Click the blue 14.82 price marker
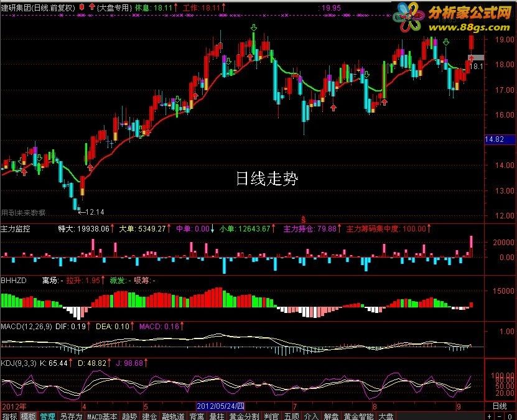 point(500,139)
